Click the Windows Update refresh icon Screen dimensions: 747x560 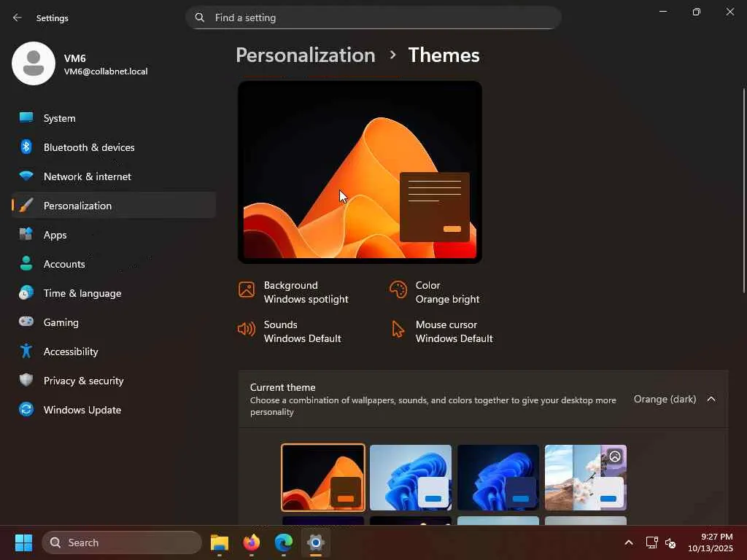pyautogui.click(x=26, y=409)
